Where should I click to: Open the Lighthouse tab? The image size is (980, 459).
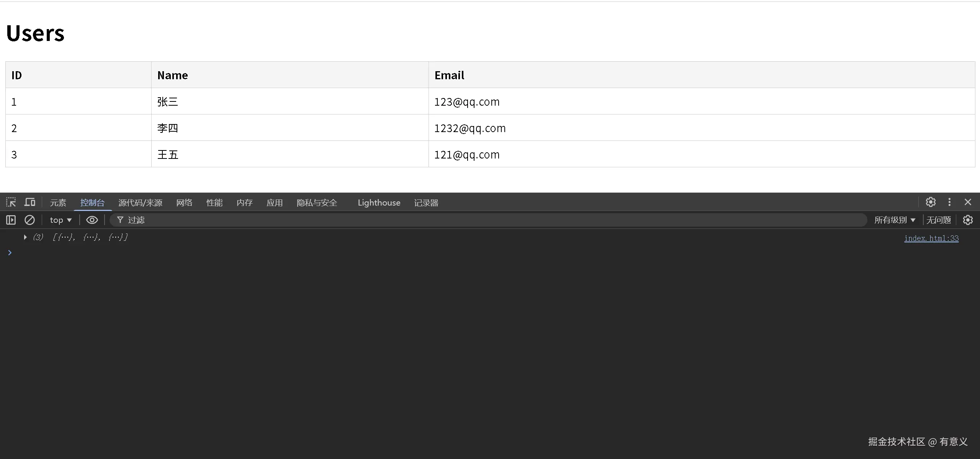[x=379, y=203]
